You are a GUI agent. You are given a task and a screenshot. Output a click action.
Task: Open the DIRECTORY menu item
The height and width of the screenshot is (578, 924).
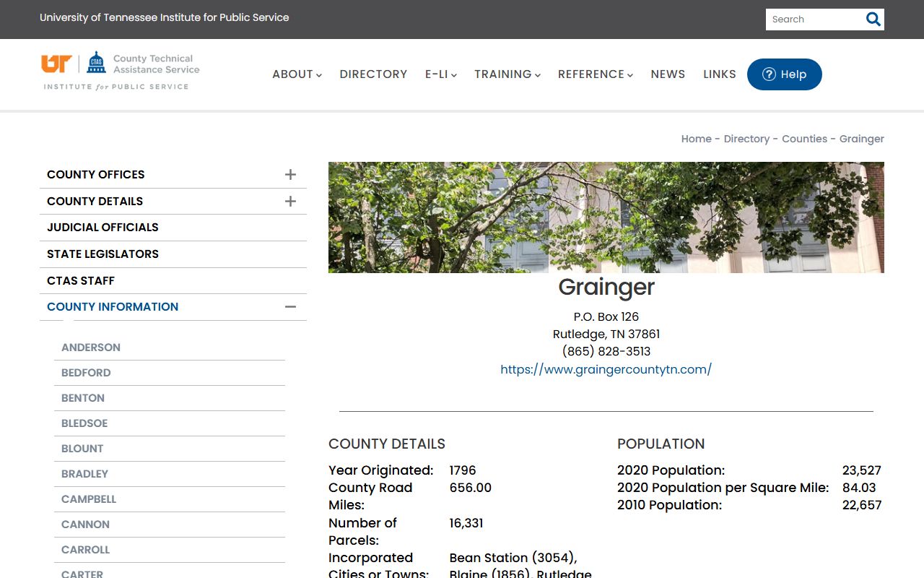[x=373, y=74]
